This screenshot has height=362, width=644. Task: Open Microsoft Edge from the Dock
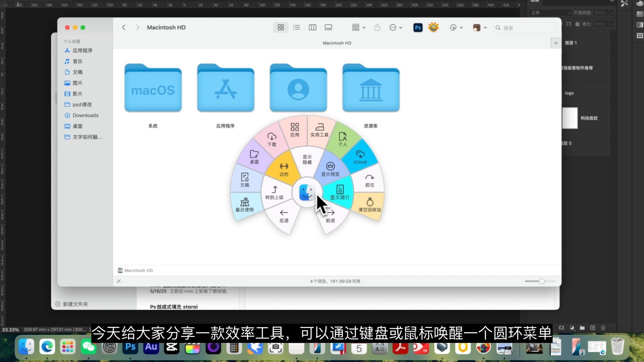47,347
